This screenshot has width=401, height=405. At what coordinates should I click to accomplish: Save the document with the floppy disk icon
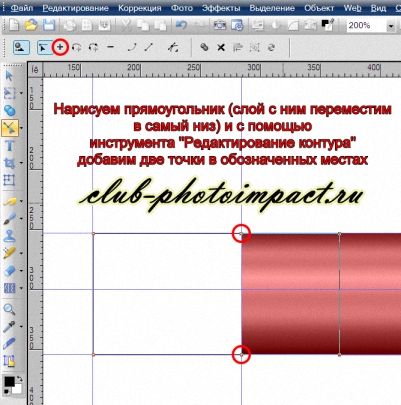pyautogui.click(x=49, y=25)
